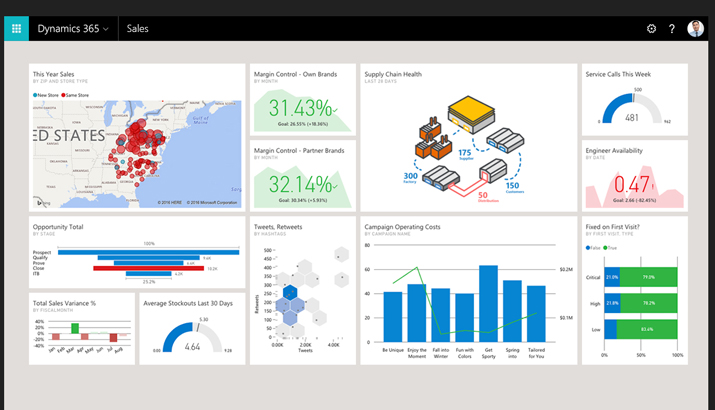Select the customers building icon labeled 150
The width and height of the screenshot is (715, 410).
(x=493, y=170)
